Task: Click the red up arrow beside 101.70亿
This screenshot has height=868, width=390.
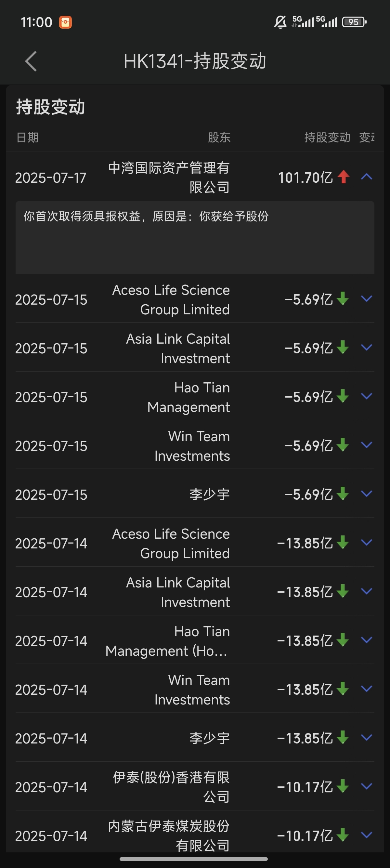Action: (x=344, y=177)
